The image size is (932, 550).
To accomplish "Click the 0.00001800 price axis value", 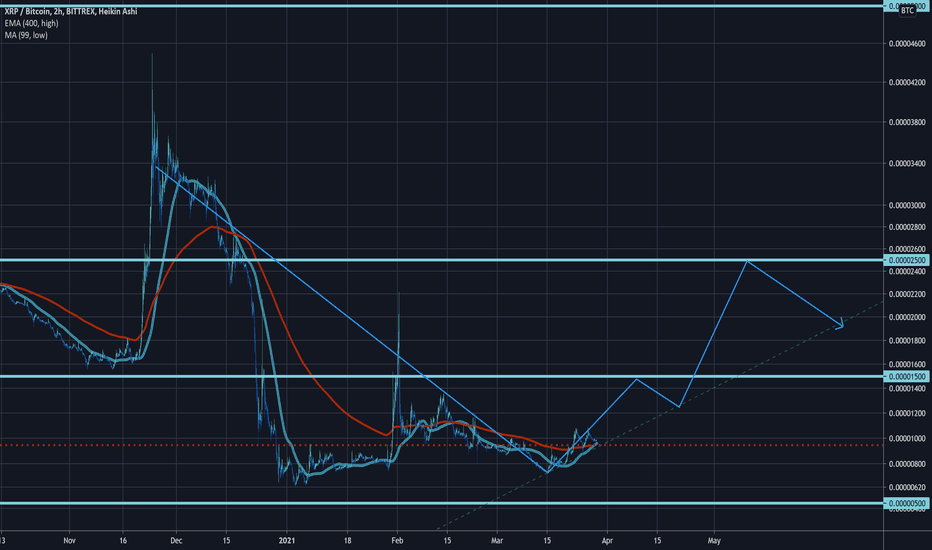I will (x=907, y=341).
